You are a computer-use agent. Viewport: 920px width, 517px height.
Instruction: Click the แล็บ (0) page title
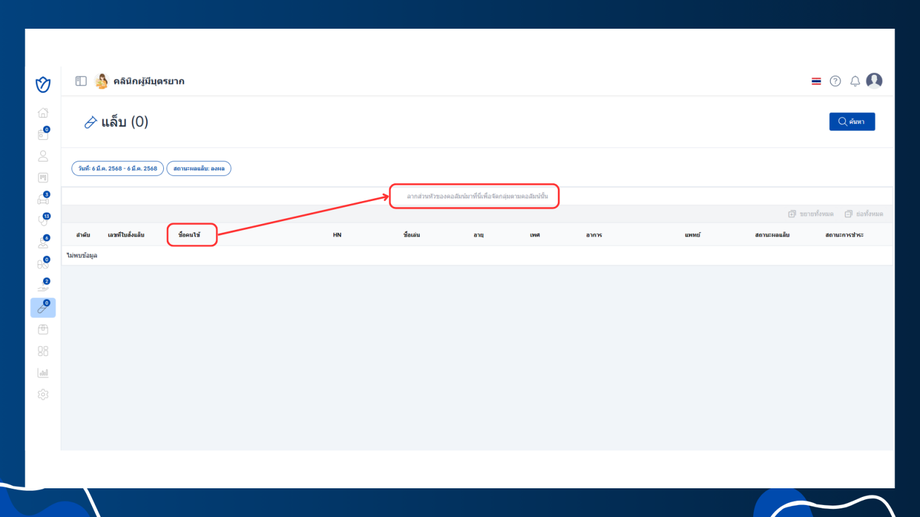(124, 121)
